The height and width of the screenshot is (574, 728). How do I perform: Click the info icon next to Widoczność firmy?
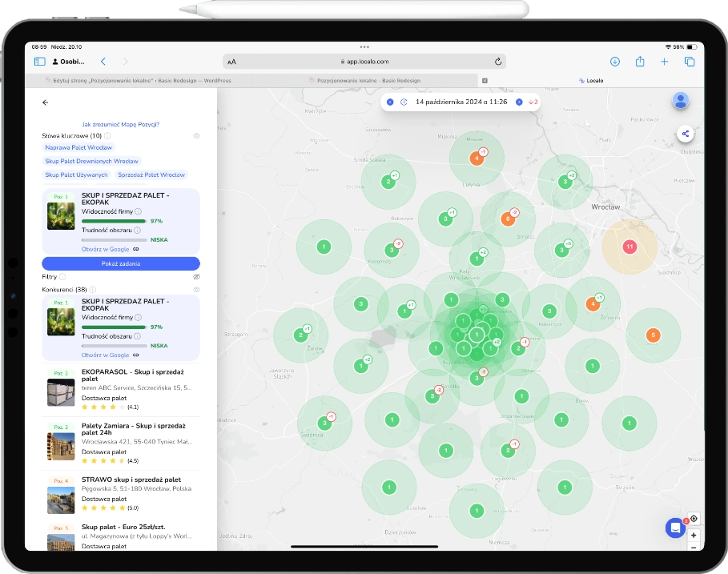137,211
